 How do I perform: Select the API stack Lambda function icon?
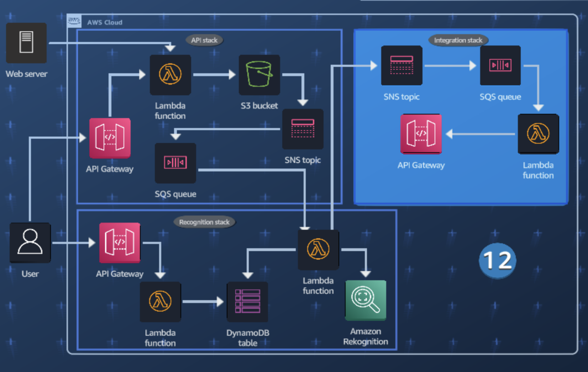pyautogui.click(x=170, y=75)
